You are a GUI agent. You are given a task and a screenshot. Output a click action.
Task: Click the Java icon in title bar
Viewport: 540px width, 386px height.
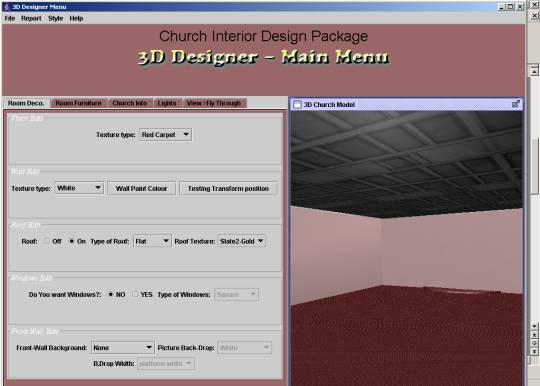[x=6, y=7]
